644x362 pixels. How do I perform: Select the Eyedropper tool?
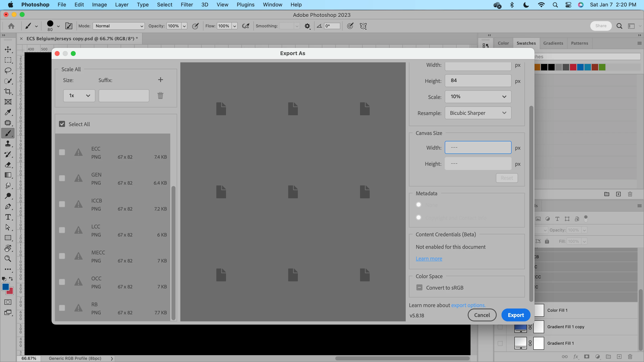tap(8, 112)
